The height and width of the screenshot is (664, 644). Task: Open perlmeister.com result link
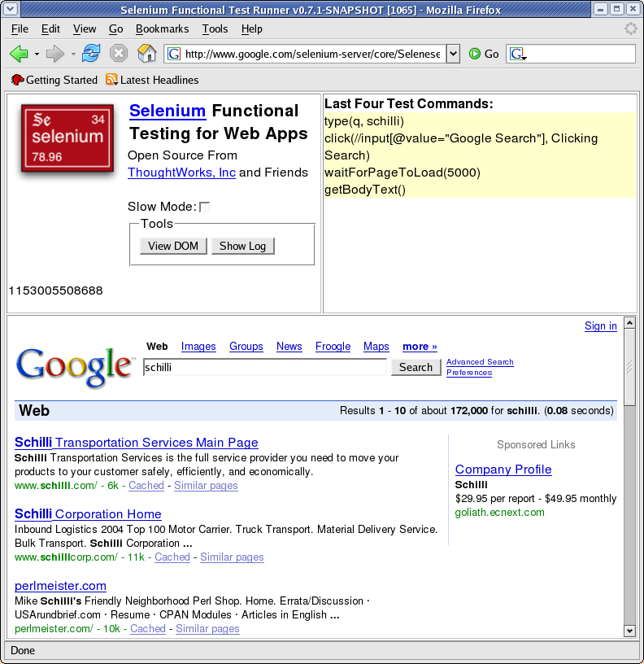60,586
